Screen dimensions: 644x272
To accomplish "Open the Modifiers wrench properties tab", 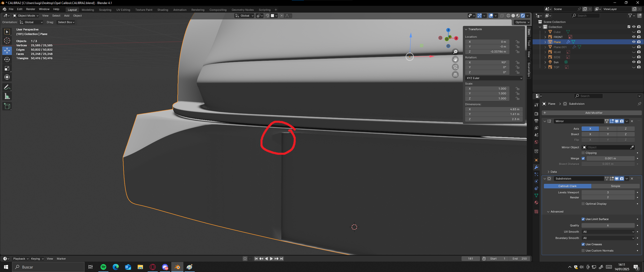I will 536,167.
